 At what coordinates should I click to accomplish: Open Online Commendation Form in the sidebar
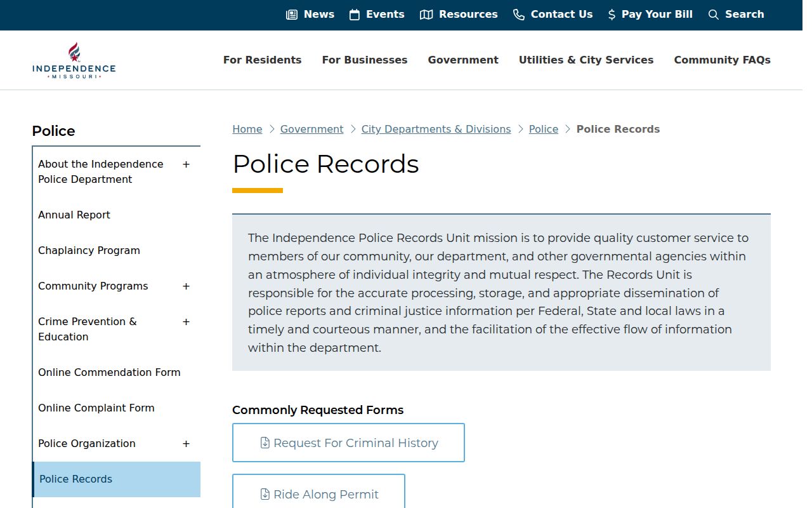109,373
